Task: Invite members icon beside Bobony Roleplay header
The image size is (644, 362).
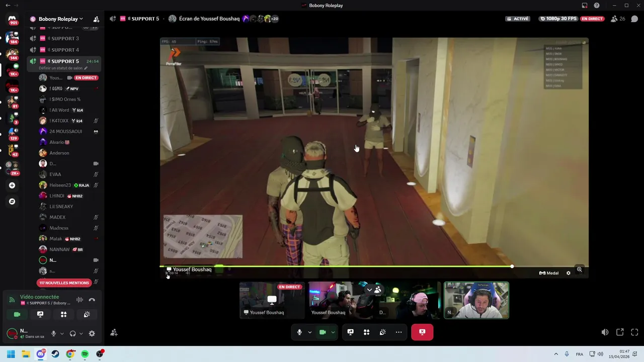Action: pos(96,19)
